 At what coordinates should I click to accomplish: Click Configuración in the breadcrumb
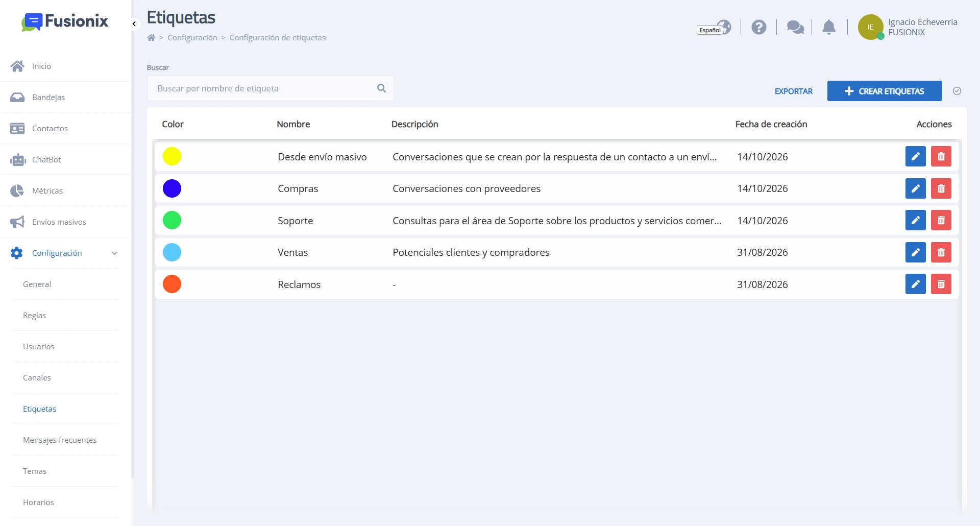point(192,38)
